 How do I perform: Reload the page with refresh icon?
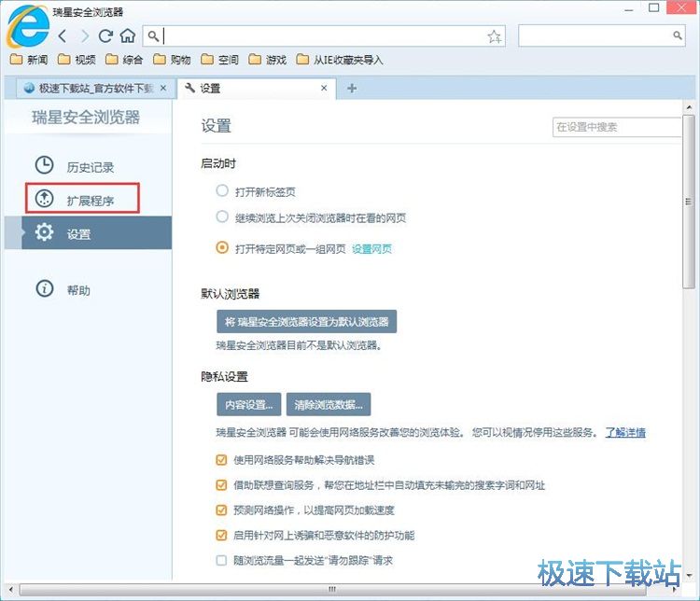pyautogui.click(x=105, y=35)
